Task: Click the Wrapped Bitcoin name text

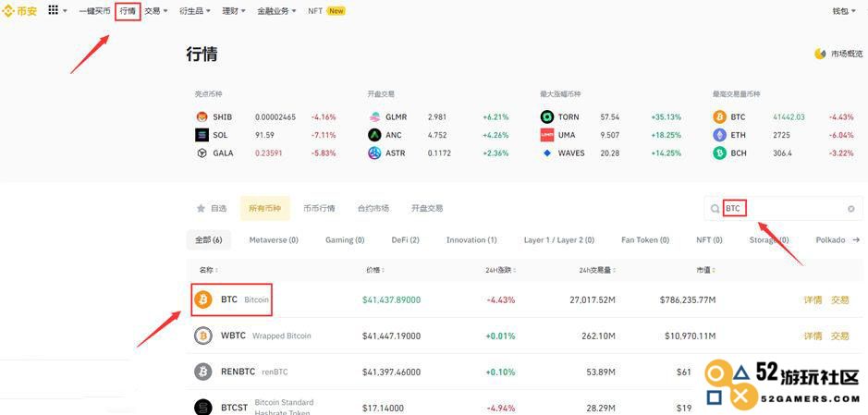Action: coord(282,336)
